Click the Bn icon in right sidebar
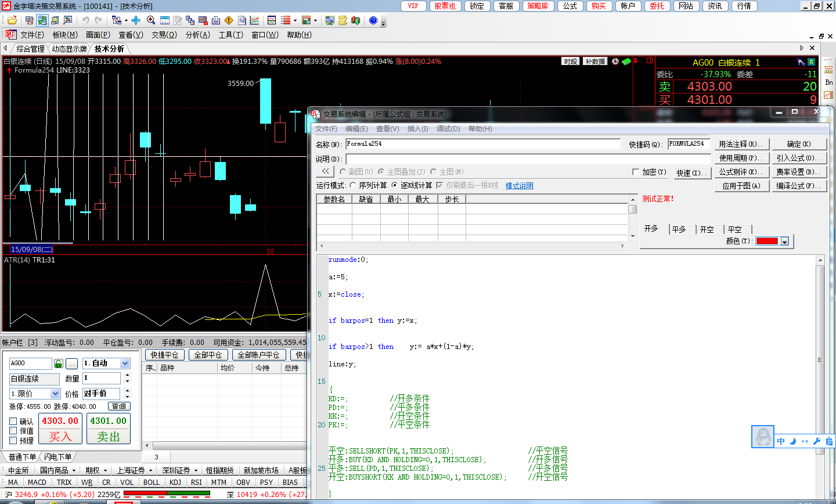Image resolution: width=836 pixels, height=504 pixels. tap(828, 82)
